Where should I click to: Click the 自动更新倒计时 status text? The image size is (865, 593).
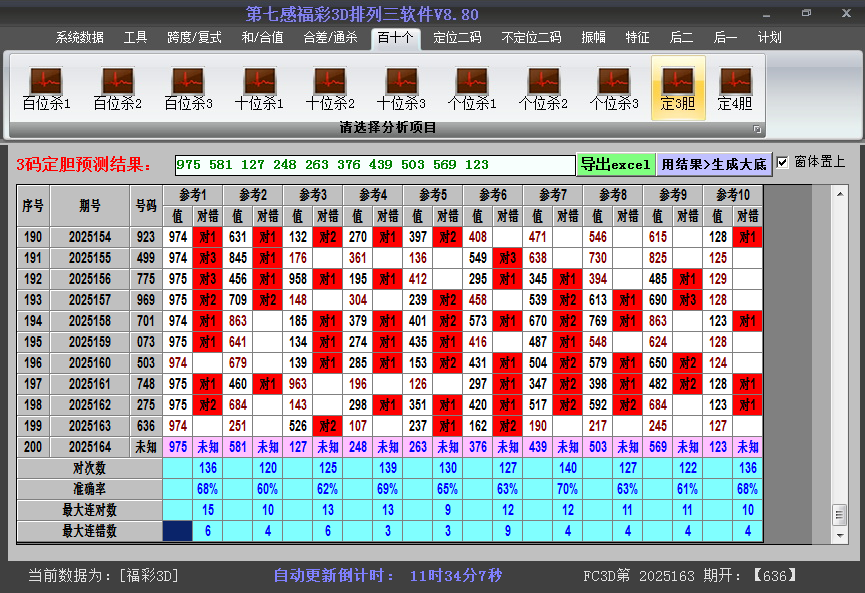387,576
